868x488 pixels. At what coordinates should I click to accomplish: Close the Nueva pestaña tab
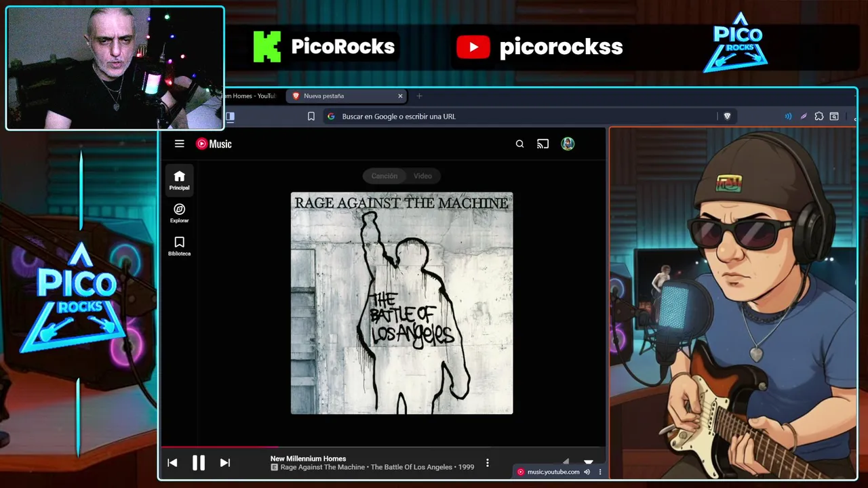[400, 96]
